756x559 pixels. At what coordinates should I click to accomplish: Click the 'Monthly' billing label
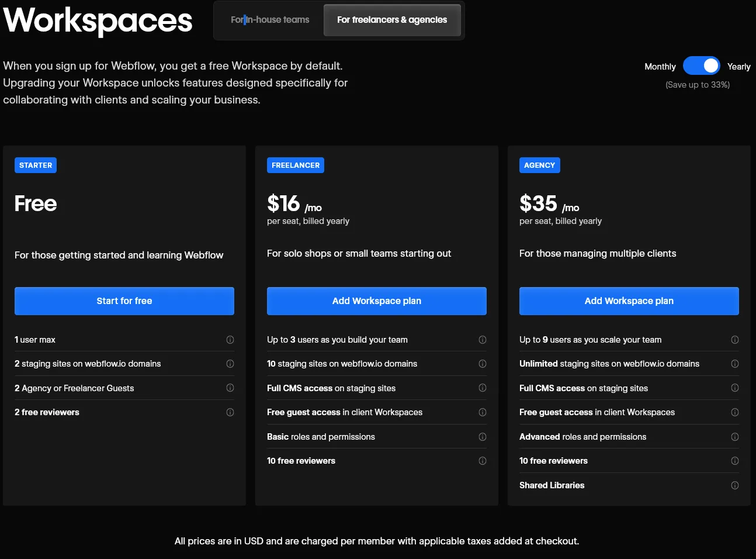pos(660,67)
